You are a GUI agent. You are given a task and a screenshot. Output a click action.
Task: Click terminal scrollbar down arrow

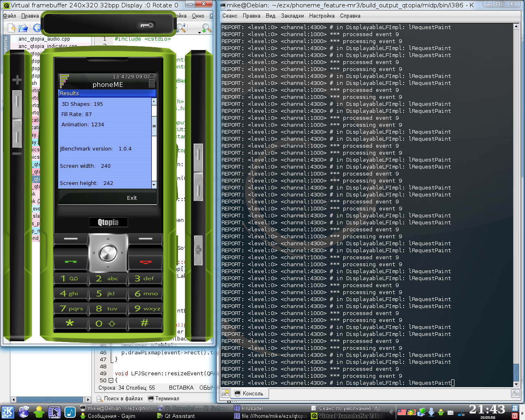click(516, 384)
